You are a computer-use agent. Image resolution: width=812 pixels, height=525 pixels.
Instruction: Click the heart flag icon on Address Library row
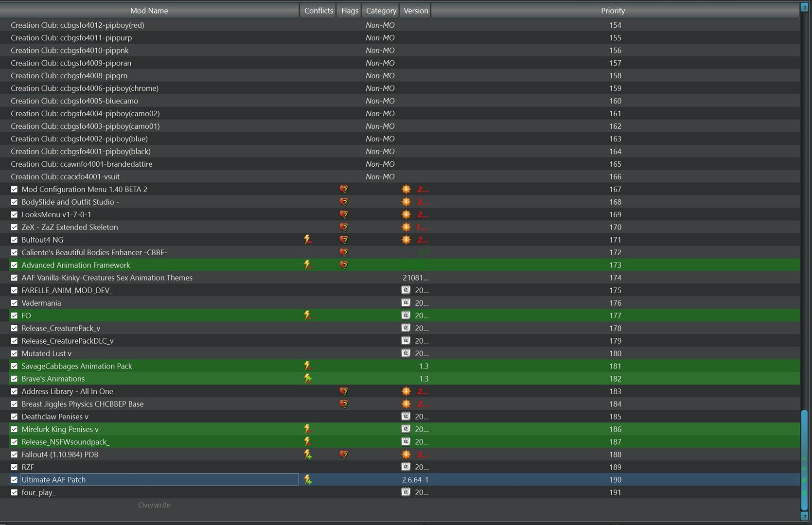344,391
